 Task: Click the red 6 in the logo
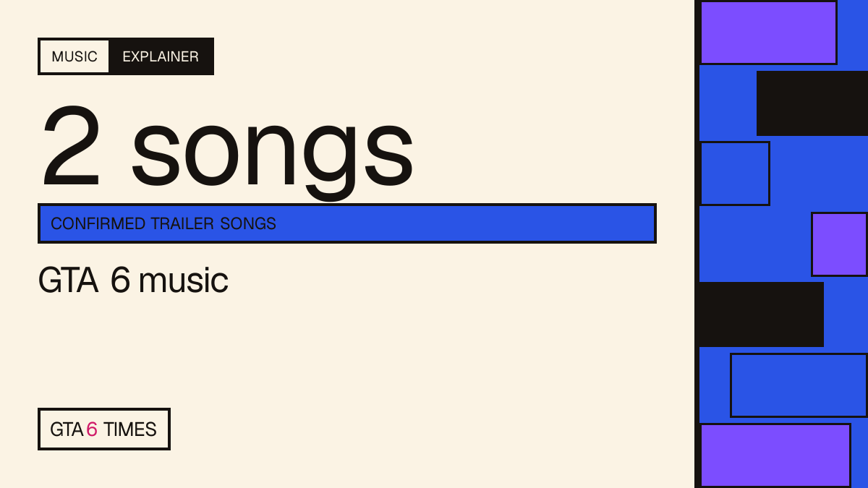coord(92,429)
